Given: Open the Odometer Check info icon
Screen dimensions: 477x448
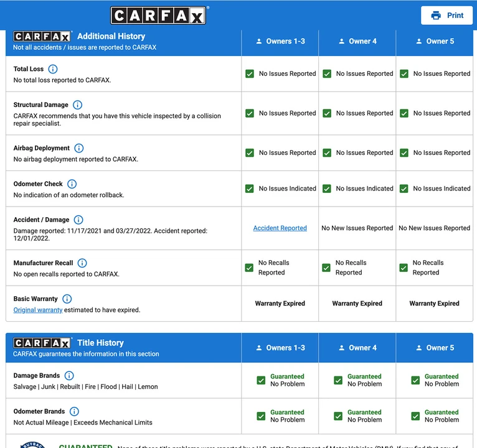Looking at the screenshot, I should click(x=72, y=184).
